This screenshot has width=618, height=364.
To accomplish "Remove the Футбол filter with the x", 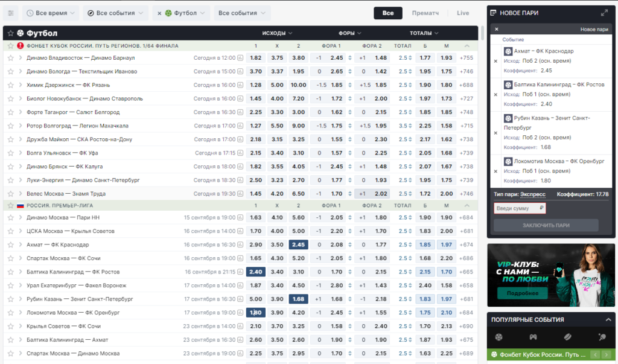I will point(159,13).
